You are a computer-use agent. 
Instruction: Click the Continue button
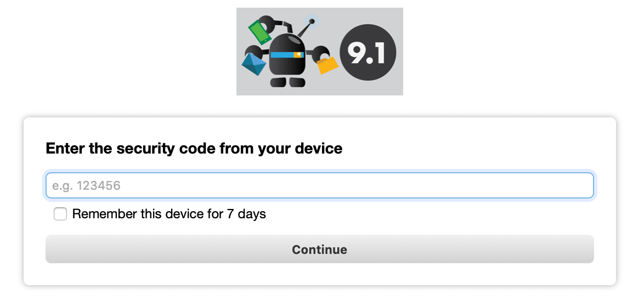(x=320, y=249)
